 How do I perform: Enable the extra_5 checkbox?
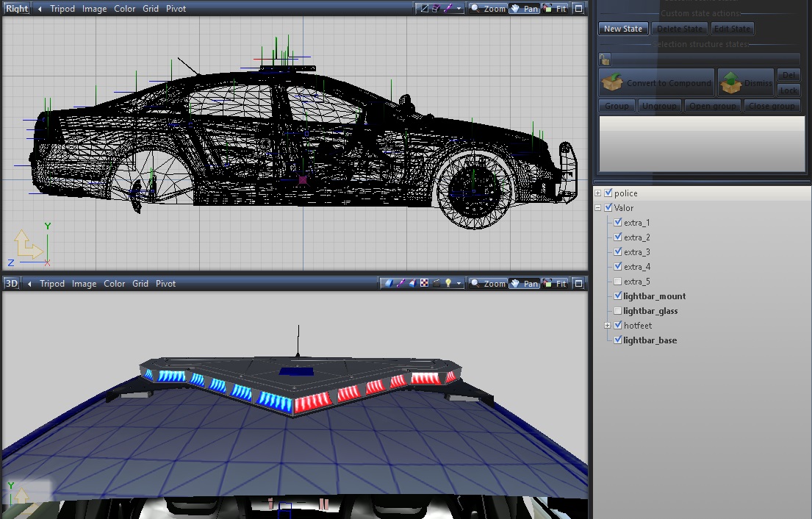618,282
